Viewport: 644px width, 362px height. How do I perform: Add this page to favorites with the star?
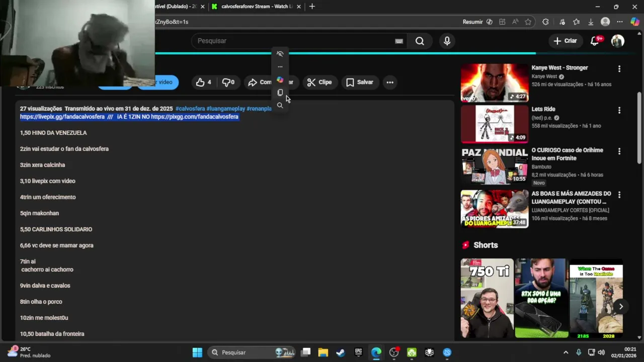[528, 22]
